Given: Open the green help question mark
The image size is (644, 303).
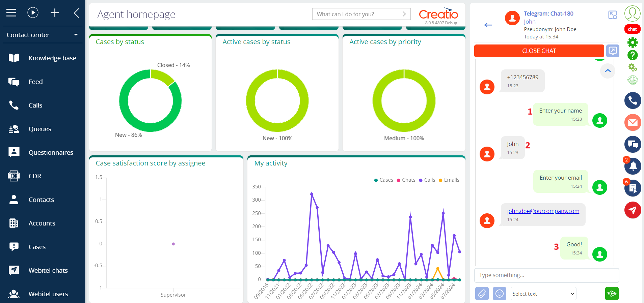Looking at the screenshot, I should click(633, 55).
